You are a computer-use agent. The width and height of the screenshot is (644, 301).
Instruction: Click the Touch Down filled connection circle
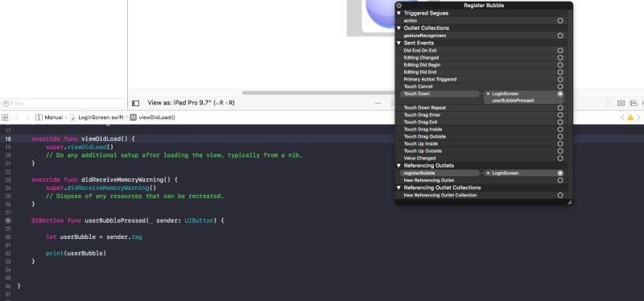pyautogui.click(x=560, y=93)
